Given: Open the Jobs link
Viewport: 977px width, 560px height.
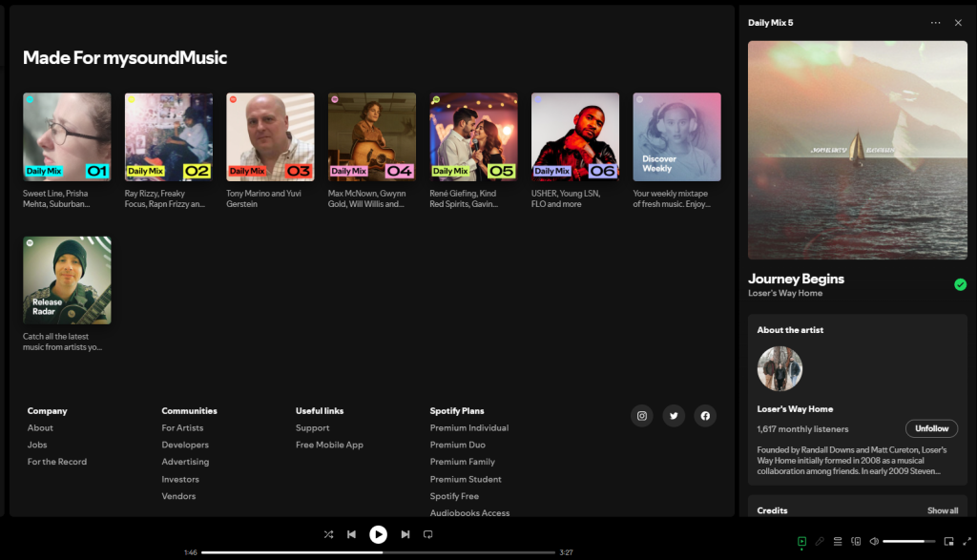Looking at the screenshot, I should [37, 445].
